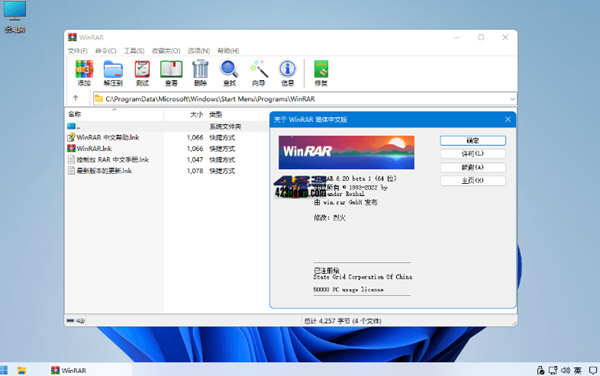The height and width of the screenshot is (376, 600).
Task: Click "50000 PC usage license" text
Action: pos(348,290)
